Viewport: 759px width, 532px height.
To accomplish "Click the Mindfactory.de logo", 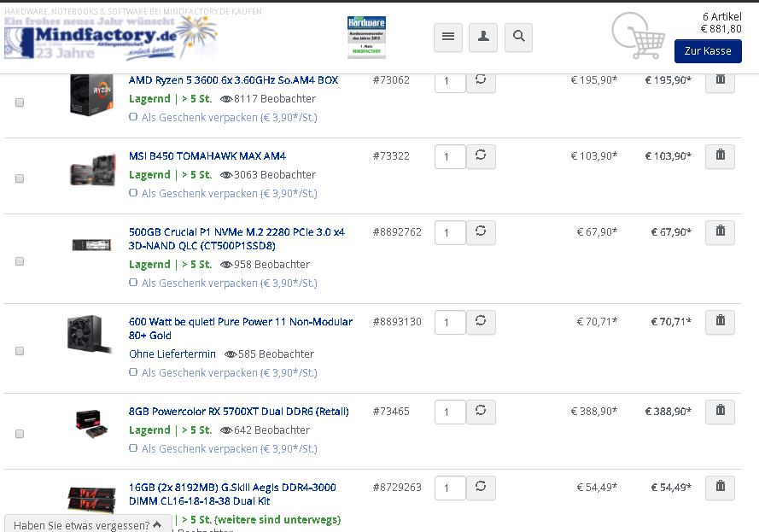I will tap(111, 38).
